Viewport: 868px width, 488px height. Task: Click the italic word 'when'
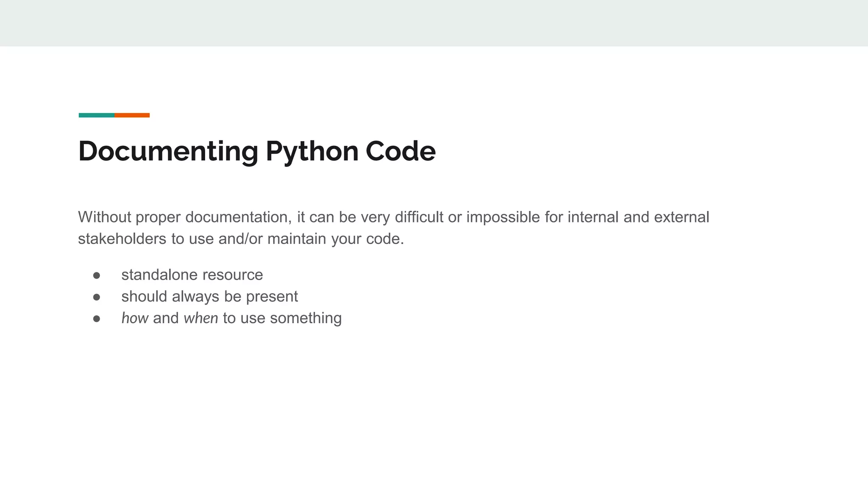pos(201,318)
